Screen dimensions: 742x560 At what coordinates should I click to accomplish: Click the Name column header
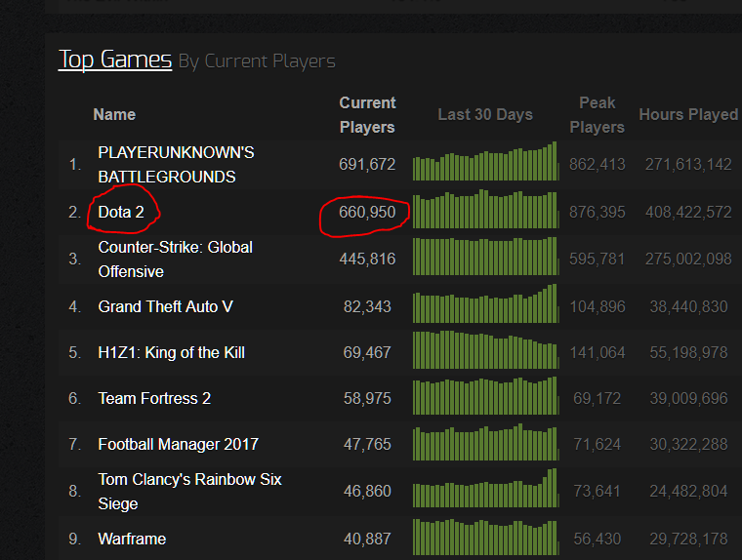[114, 114]
